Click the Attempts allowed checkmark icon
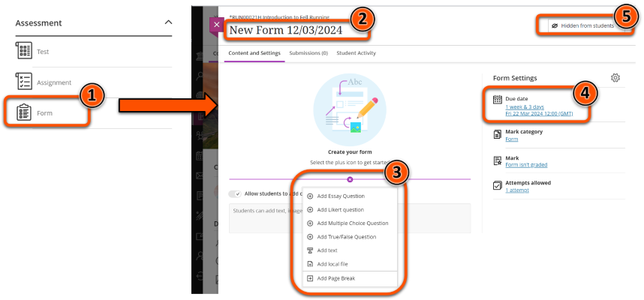The width and height of the screenshot is (644, 300). pos(497,185)
